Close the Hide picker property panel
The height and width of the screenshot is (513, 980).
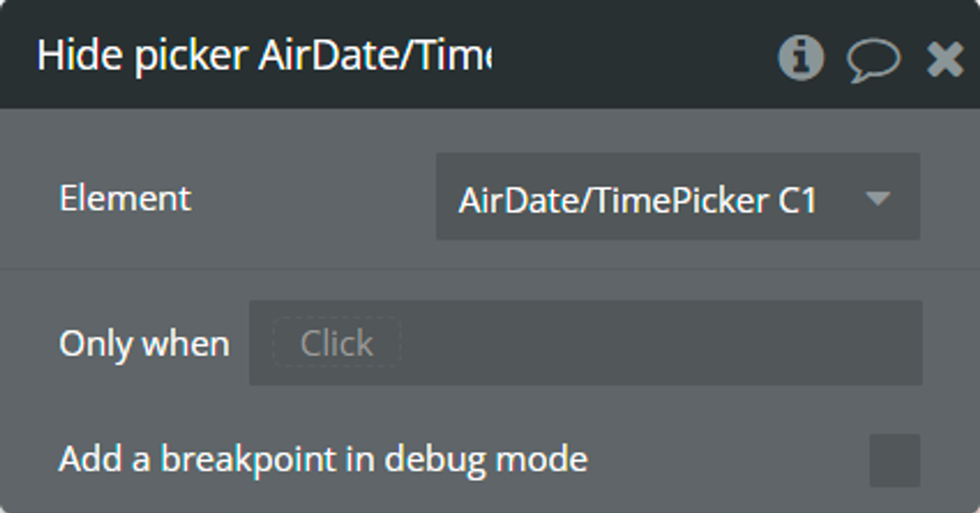945,59
